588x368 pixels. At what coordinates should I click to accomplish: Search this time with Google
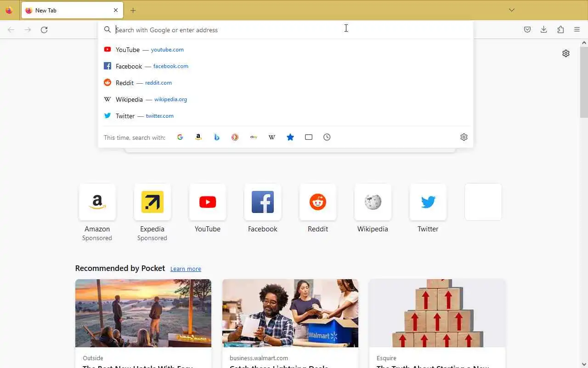point(180,137)
